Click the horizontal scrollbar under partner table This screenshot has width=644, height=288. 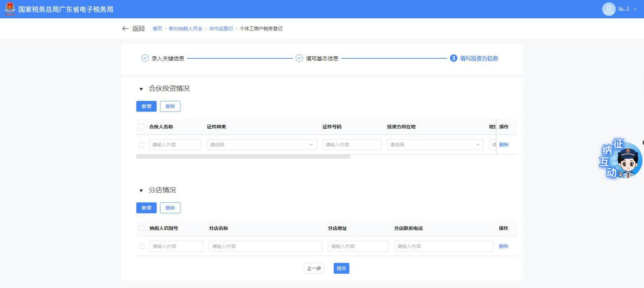[243, 157]
